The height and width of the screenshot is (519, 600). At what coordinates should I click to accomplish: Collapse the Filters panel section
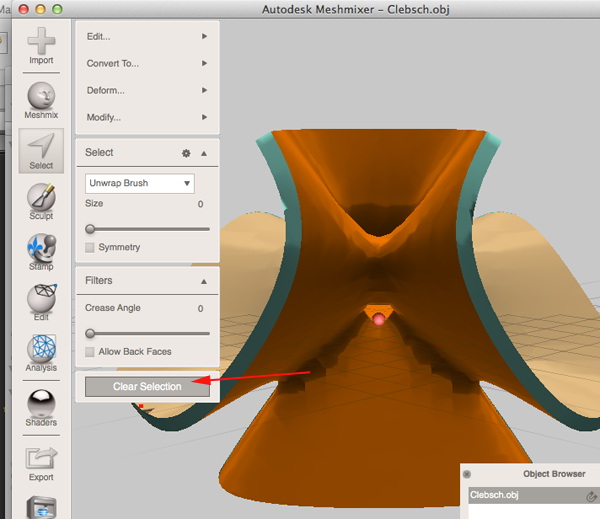[204, 281]
